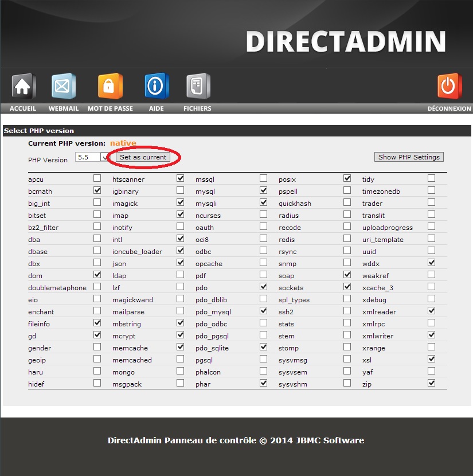Click the "doublemetaphone" extension name

pos(57,288)
